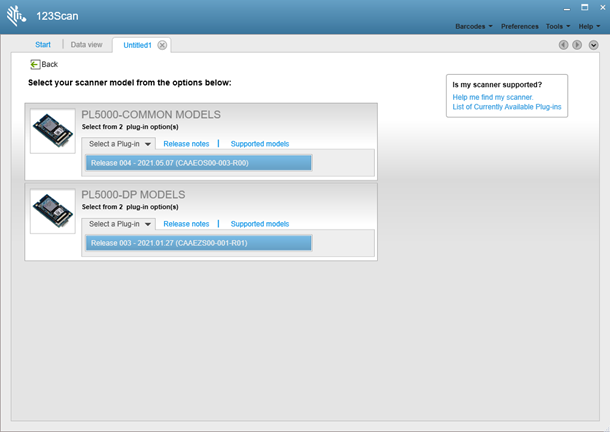Switch to the Data view tab
610x432 pixels.
86,45
